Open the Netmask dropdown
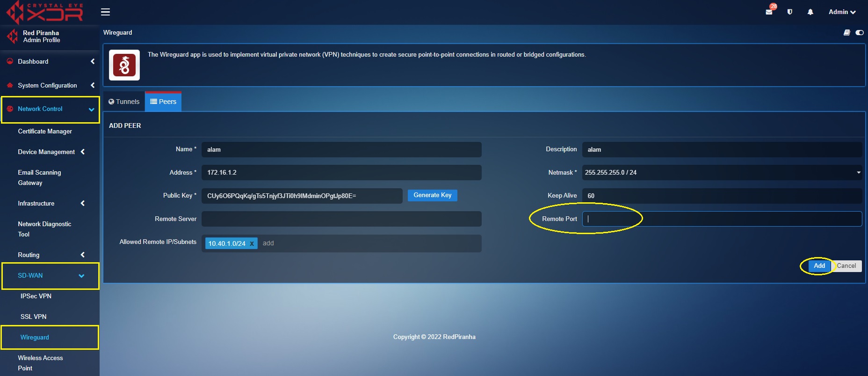The height and width of the screenshot is (376, 868). 722,172
